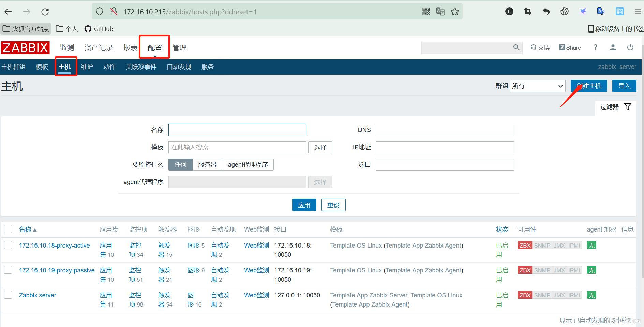Switch to the 主机群组 submenu tab
Image resolution: width=644 pixels, height=327 pixels.
[13, 67]
